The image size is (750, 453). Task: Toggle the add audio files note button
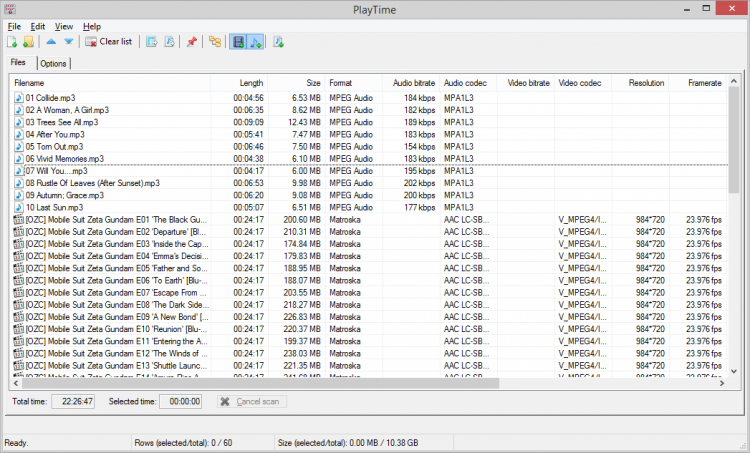coord(255,42)
